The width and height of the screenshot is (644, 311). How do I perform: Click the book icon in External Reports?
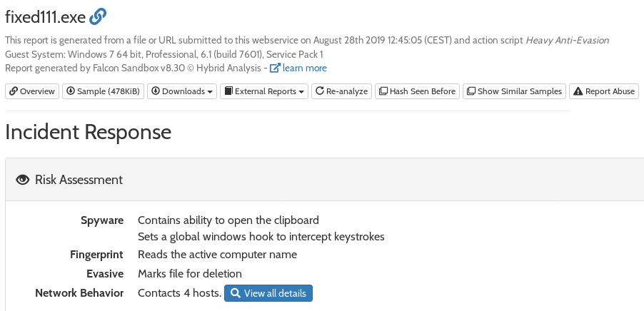tap(228, 91)
